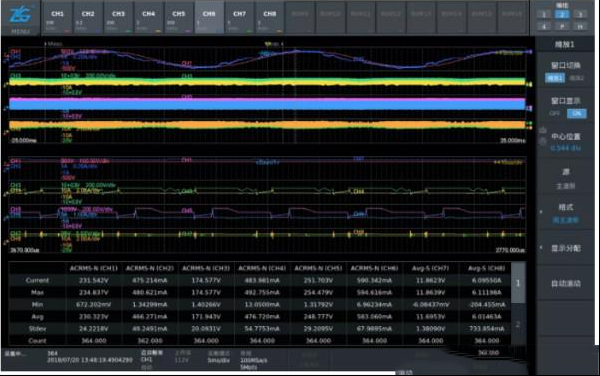Screen dimensions: 600x376
Task: Switch window display to ON
Action: 577,114
